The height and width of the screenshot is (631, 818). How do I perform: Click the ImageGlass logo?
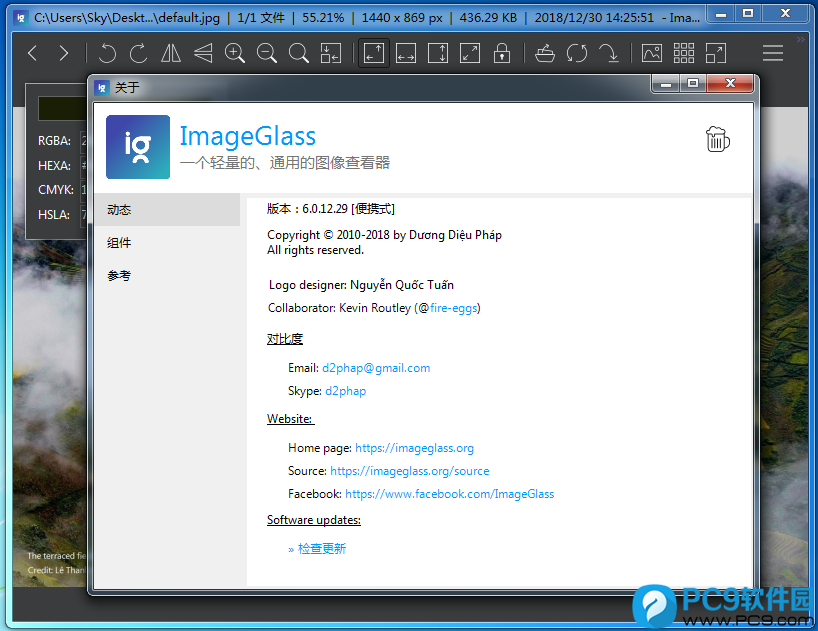coord(138,147)
